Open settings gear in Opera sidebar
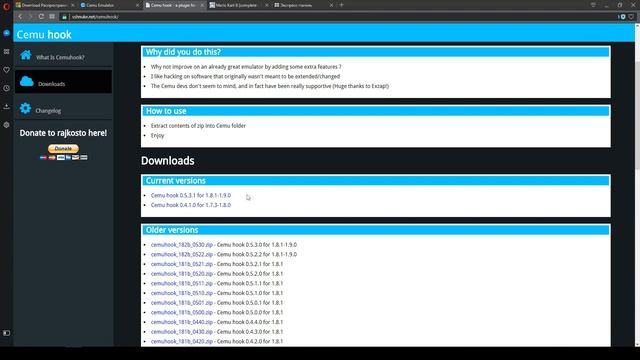Viewport: 640px width, 360px height. [6, 125]
